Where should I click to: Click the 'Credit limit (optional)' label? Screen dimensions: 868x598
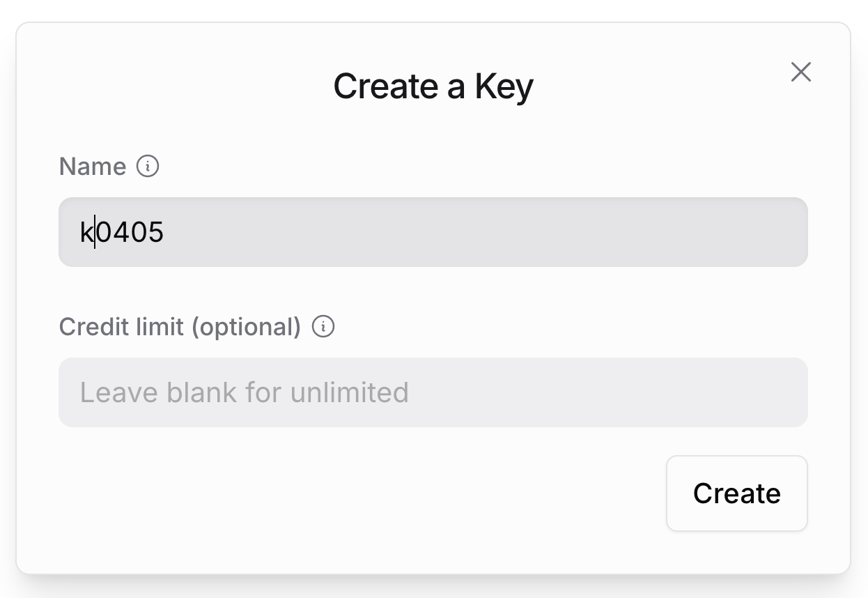[180, 326]
